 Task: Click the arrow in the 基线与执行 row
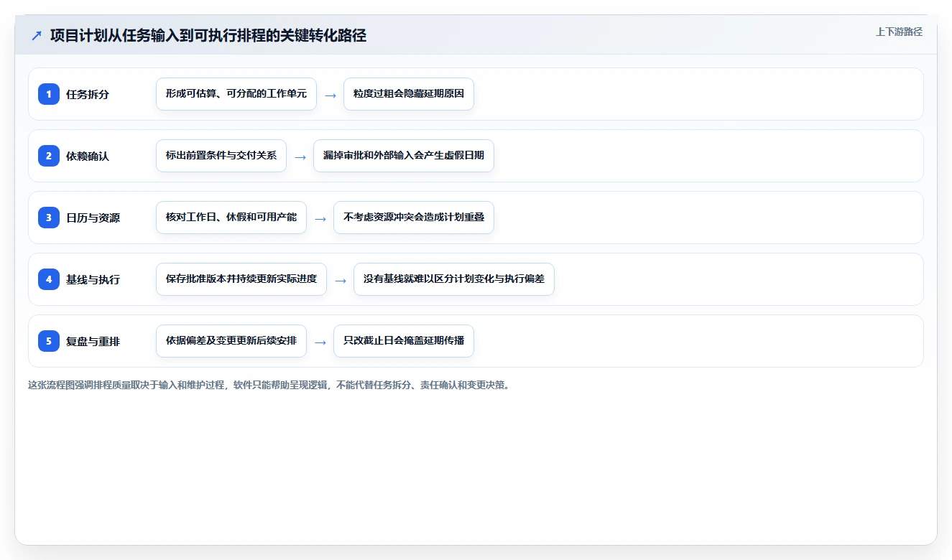pyautogui.click(x=341, y=280)
